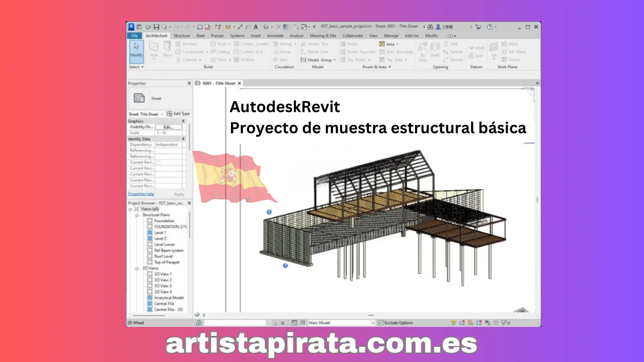Choose the Room tool
The height and width of the screenshot is (362, 644).
coord(349,44)
